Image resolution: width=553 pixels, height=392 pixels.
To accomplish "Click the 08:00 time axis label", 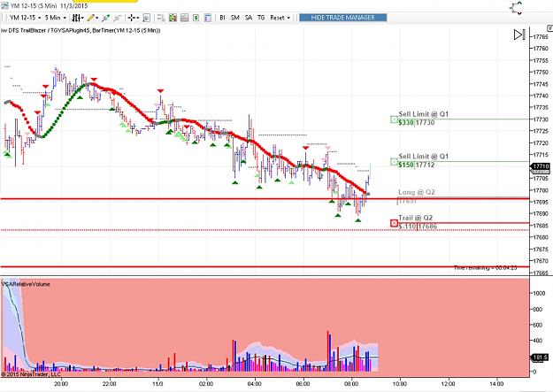I will [x=351, y=383].
